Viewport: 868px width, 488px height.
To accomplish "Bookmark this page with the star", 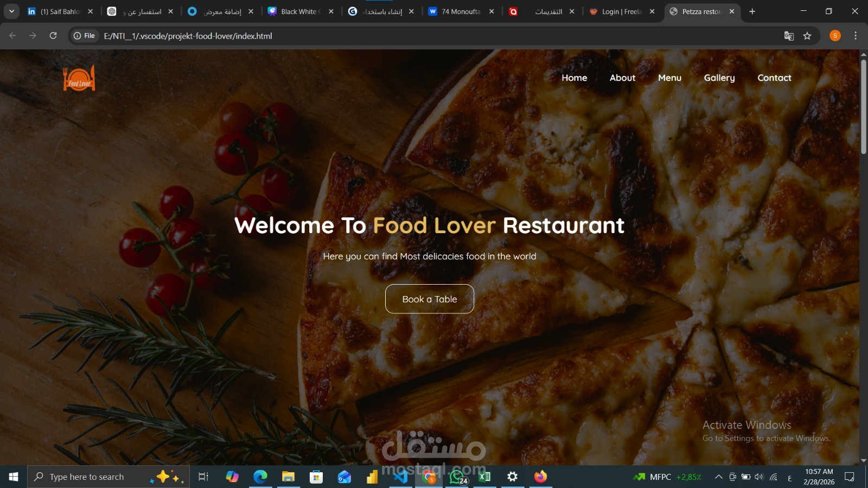I will [x=807, y=36].
